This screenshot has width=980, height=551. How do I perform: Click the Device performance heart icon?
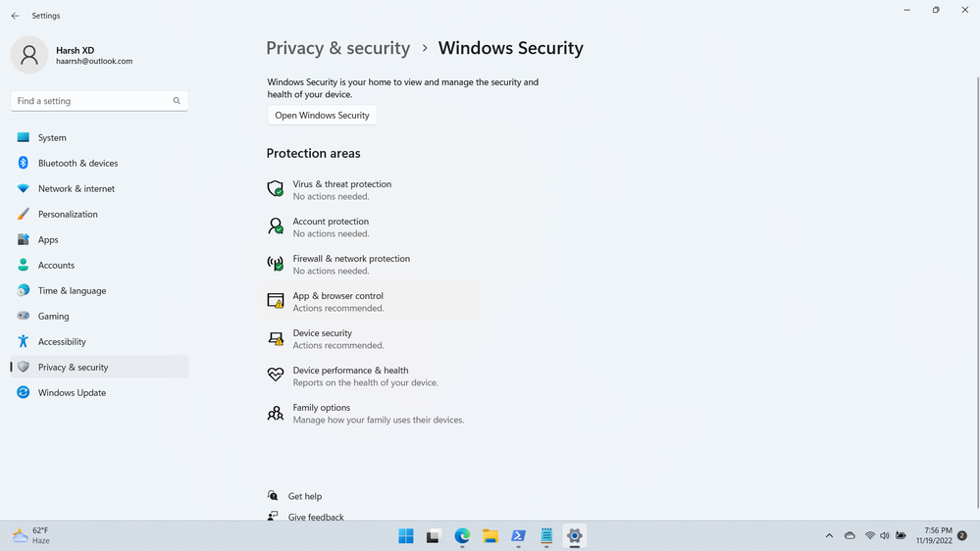pyautogui.click(x=276, y=375)
